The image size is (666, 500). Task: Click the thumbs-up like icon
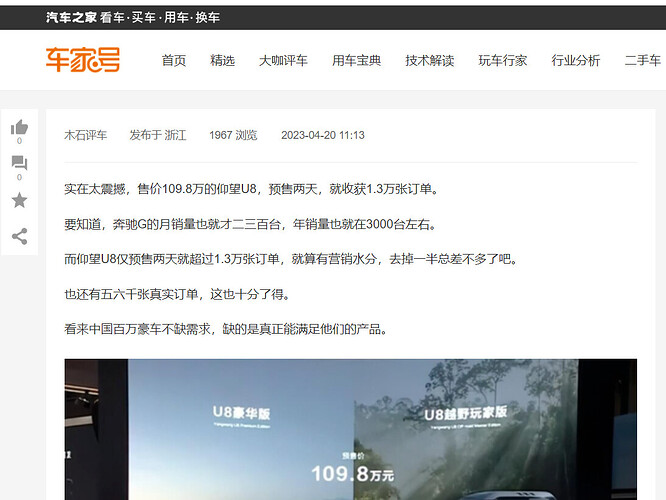coord(20,127)
